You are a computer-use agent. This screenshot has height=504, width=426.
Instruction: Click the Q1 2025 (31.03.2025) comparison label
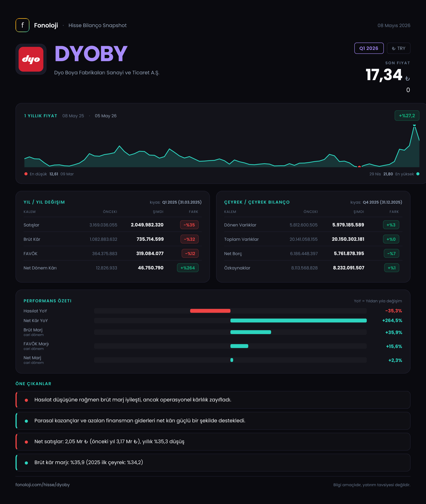tap(182, 202)
